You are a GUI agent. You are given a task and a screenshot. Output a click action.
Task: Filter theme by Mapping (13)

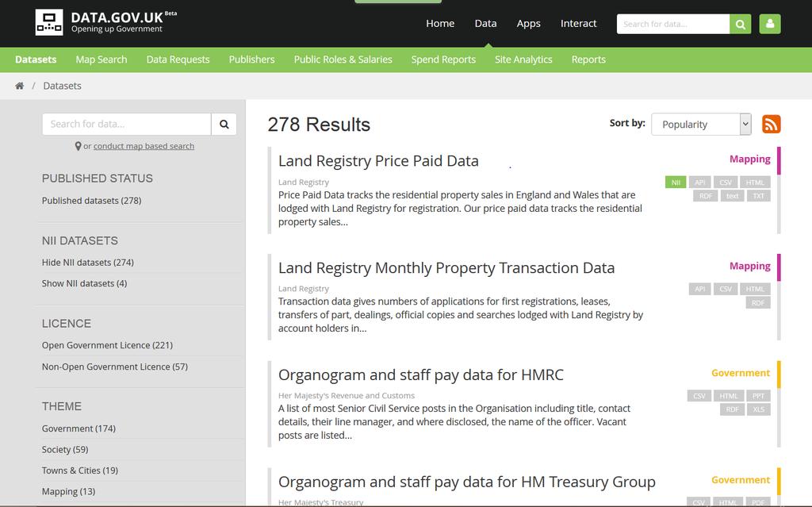(68, 491)
